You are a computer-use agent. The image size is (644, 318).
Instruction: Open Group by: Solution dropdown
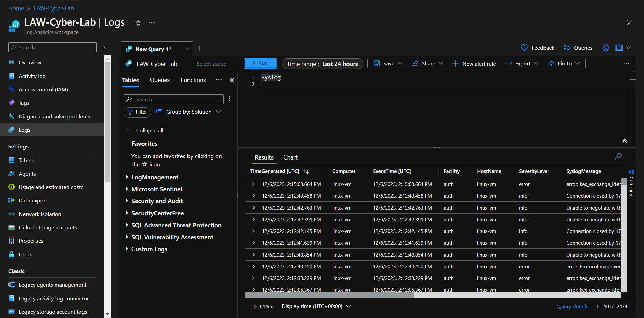pyautogui.click(x=189, y=112)
